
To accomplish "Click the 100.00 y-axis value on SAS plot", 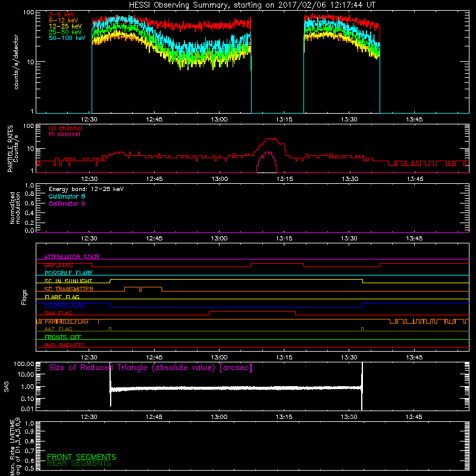I will tap(24, 364).
